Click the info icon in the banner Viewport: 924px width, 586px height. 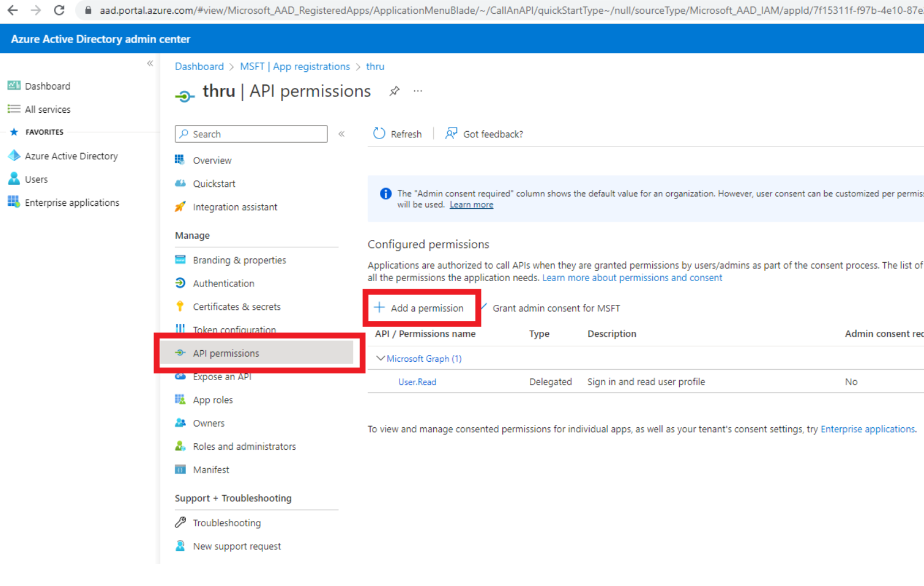(386, 194)
